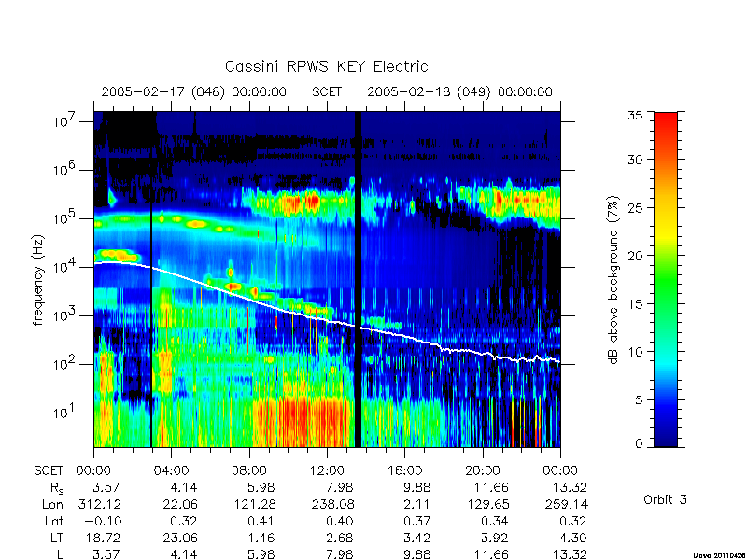Viewport: 747px width, 560px height.
Task: Click the LT value '4.30'
Action: coord(572,538)
